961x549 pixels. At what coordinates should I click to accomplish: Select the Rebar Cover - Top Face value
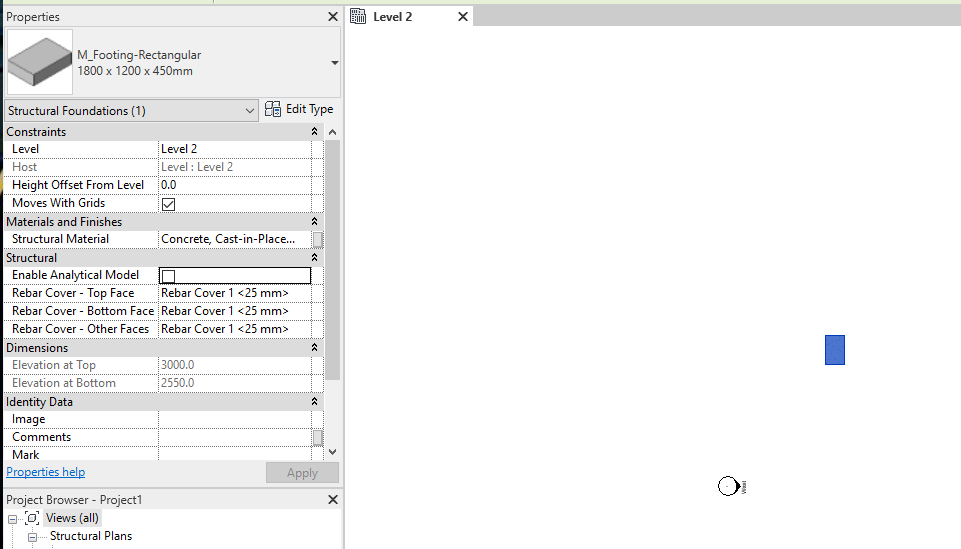(235, 293)
